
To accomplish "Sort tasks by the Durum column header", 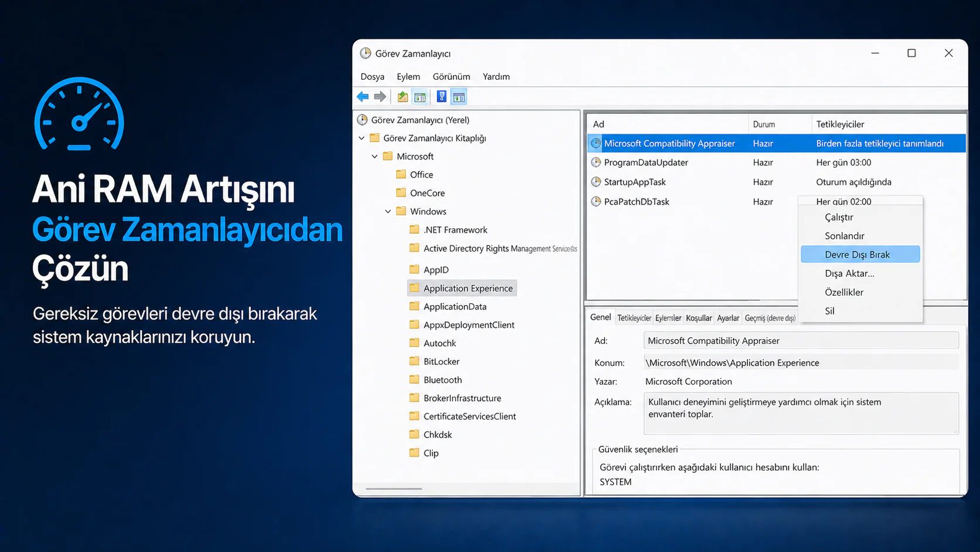I will (780, 124).
